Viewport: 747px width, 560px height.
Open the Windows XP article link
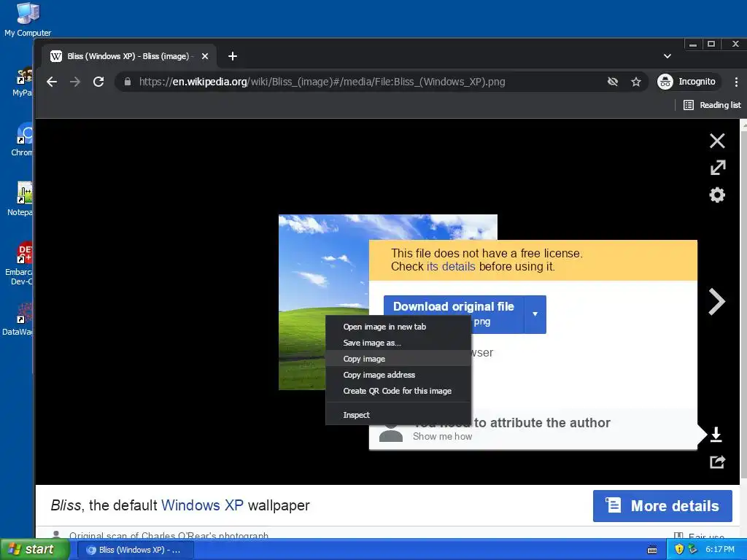pos(203,505)
